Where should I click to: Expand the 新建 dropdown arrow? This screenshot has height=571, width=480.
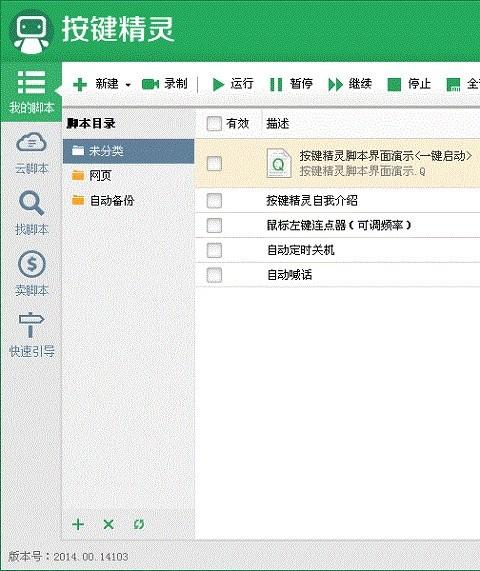coord(128,85)
